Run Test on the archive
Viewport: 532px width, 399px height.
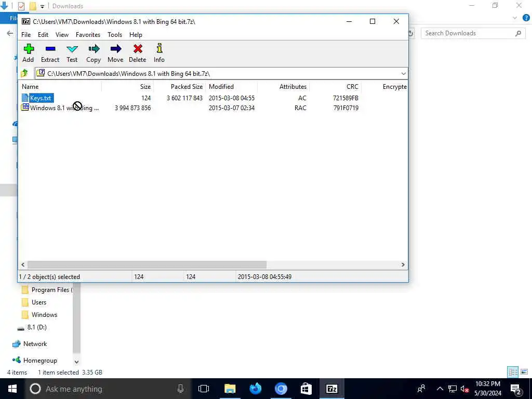[x=72, y=49]
